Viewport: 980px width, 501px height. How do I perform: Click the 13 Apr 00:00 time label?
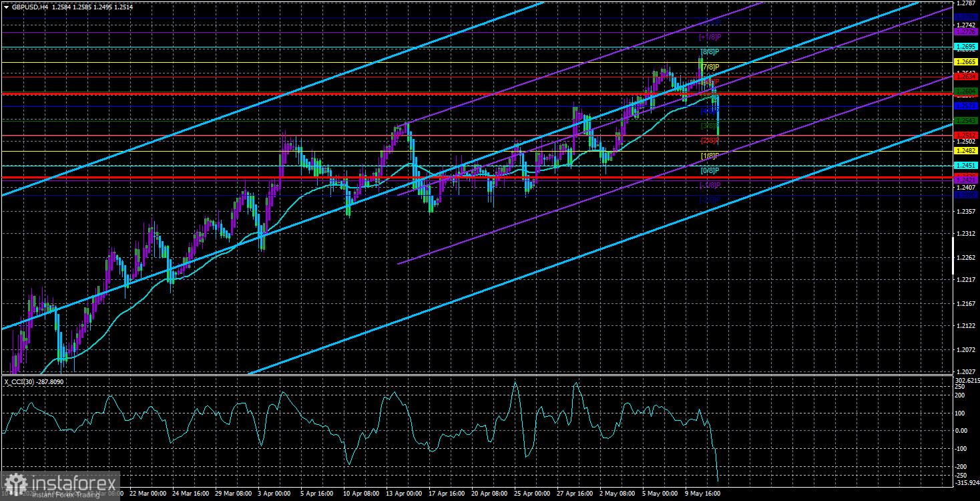tap(403, 494)
